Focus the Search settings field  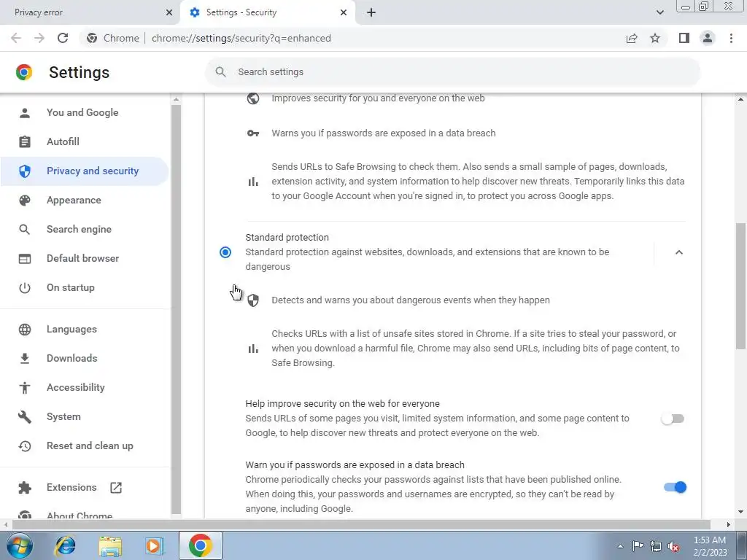pos(452,72)
